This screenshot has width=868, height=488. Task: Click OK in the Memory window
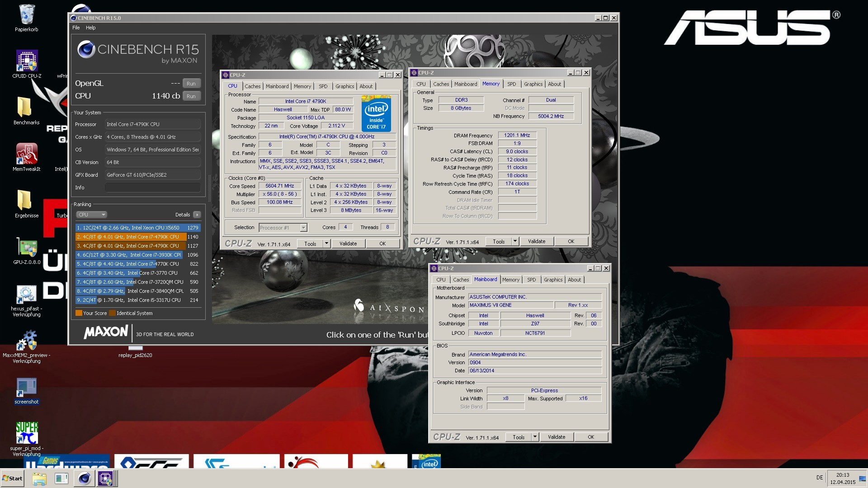point(571,241)
